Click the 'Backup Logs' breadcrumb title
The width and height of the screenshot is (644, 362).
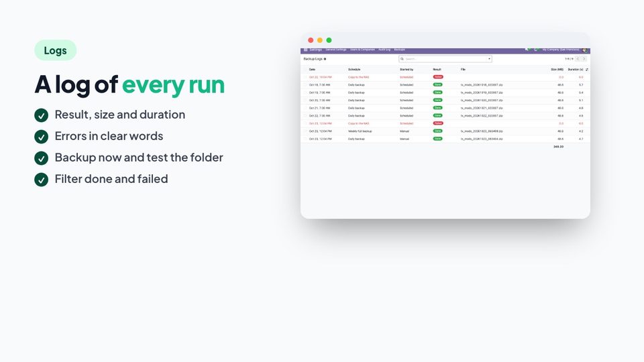pyautogui.click(x=313, y=59)
